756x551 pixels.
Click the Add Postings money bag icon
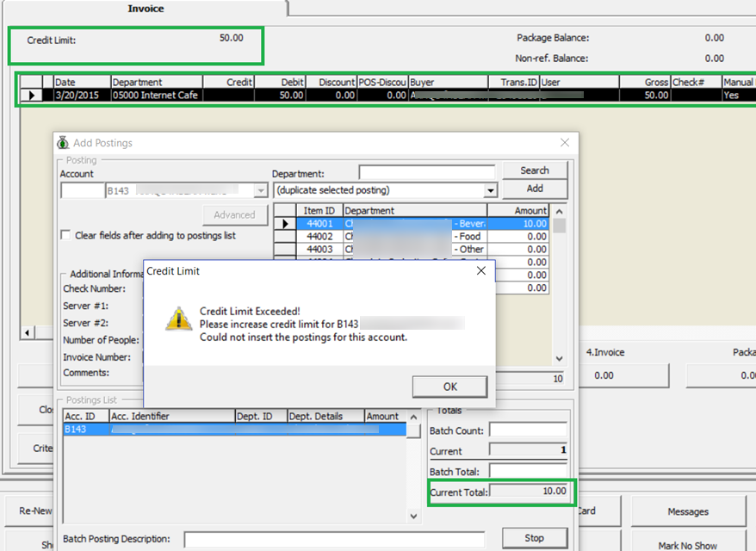pyautogui.click(x=63, y=143)
